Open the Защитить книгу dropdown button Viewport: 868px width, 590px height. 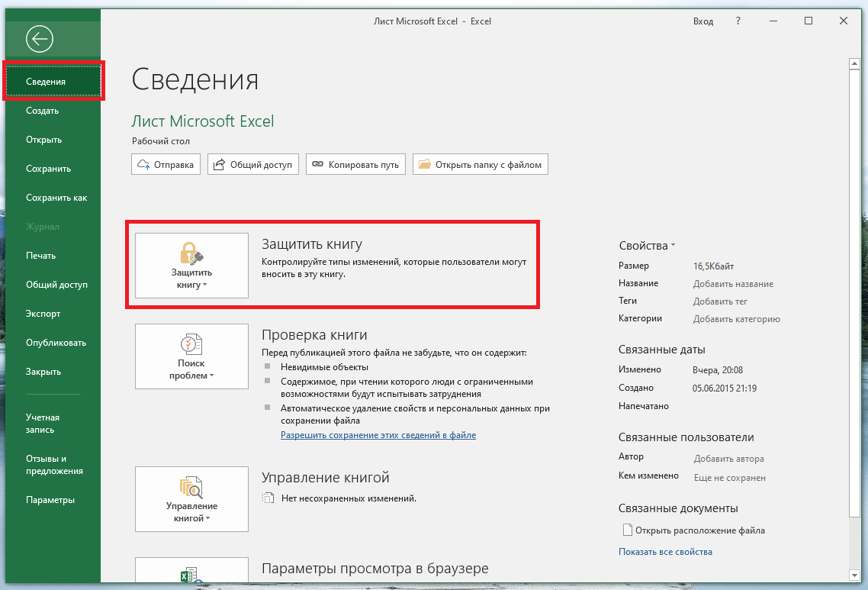[x=191, y=266]
